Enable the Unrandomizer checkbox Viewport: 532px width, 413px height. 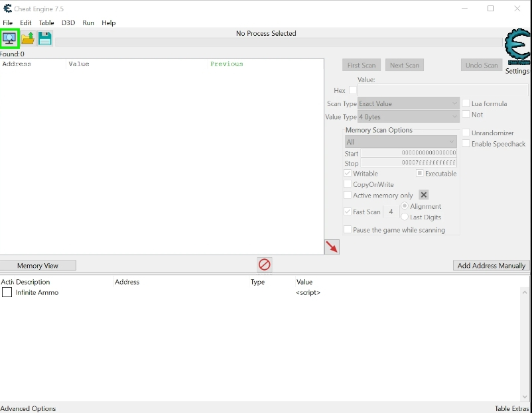click(x=466, y=133)
